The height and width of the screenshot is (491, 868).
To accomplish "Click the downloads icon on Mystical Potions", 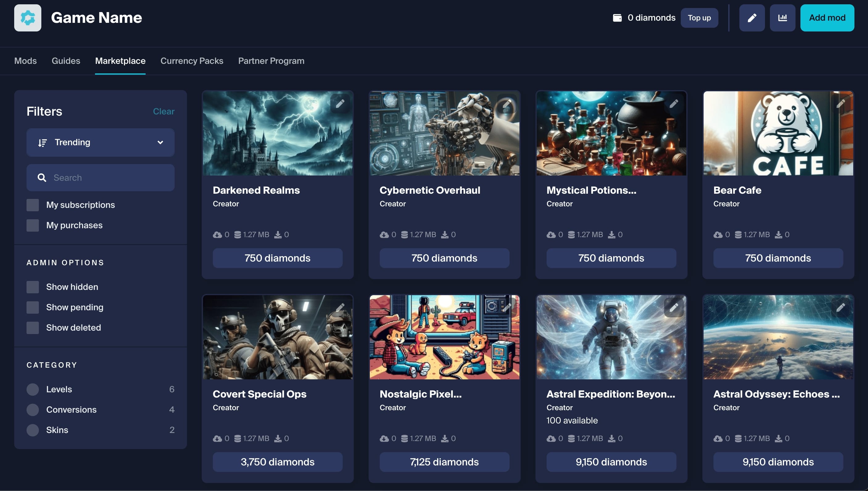I will [611, 235].
